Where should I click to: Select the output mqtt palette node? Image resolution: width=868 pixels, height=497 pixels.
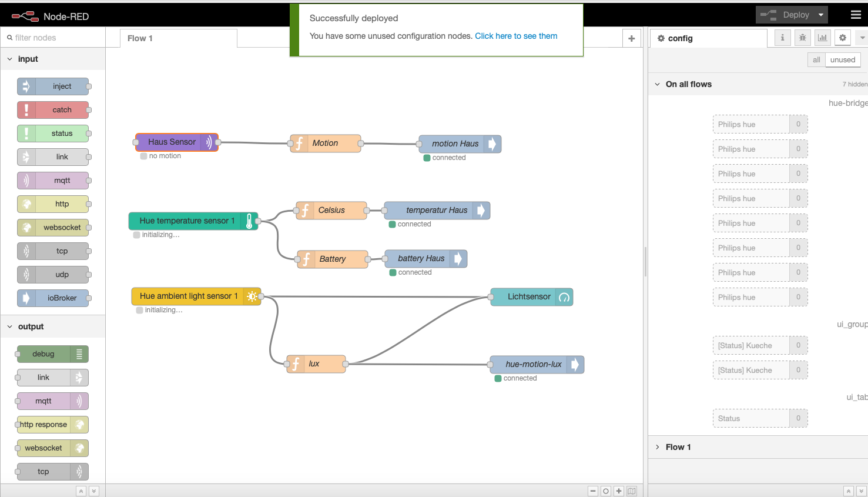(x=53, y=401)
